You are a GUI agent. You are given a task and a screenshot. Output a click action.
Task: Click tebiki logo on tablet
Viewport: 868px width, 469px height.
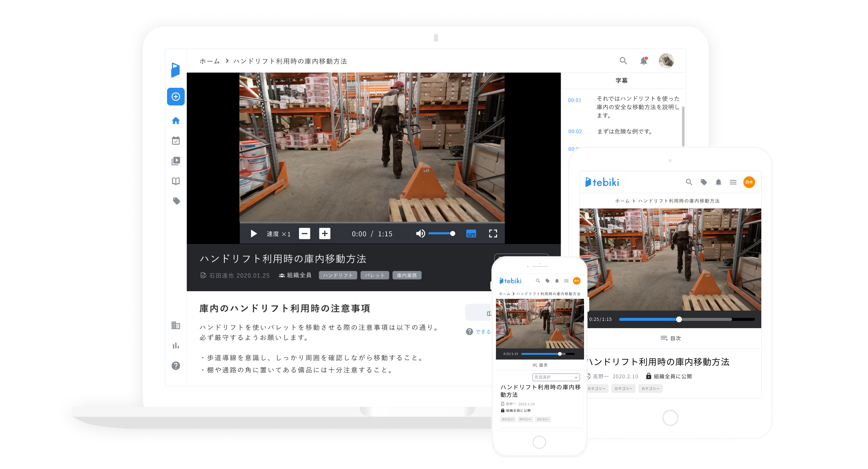coord(602,182)
